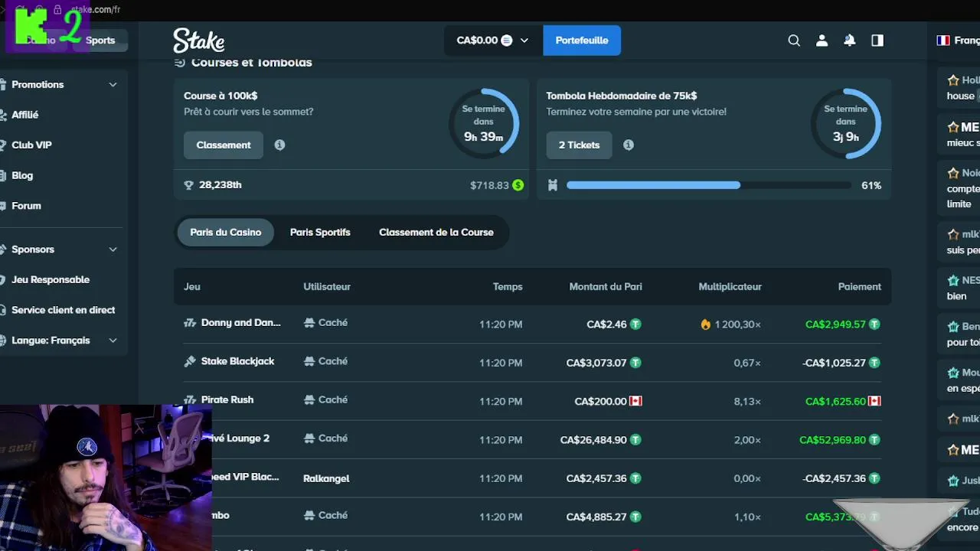Click the fire icon beside 1 200,30× multiplier

coord(706,324)
